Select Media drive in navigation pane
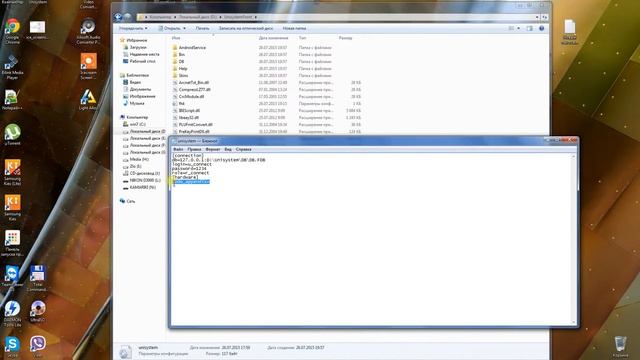This screenshot has height=360, width=640. tap(136, 159)
